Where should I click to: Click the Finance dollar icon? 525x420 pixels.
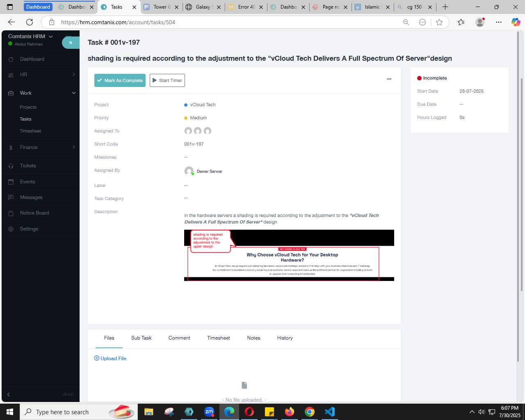(11, 148)
